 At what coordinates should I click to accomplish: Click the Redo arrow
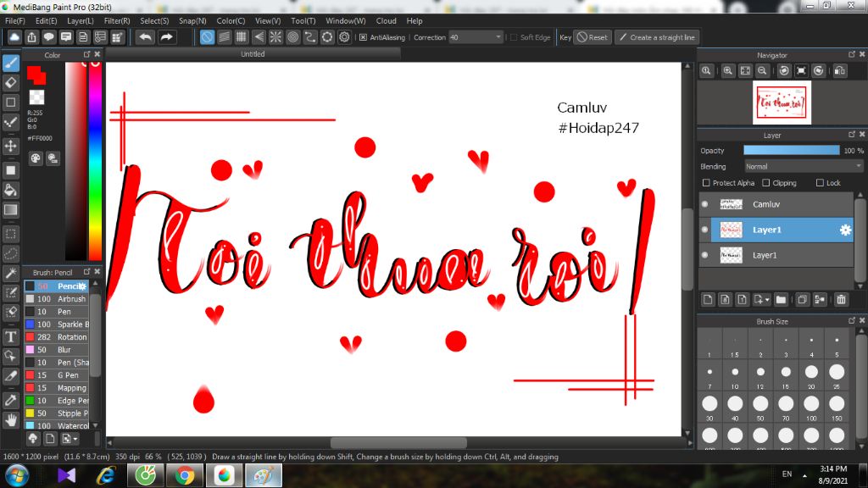click(167, 37)
